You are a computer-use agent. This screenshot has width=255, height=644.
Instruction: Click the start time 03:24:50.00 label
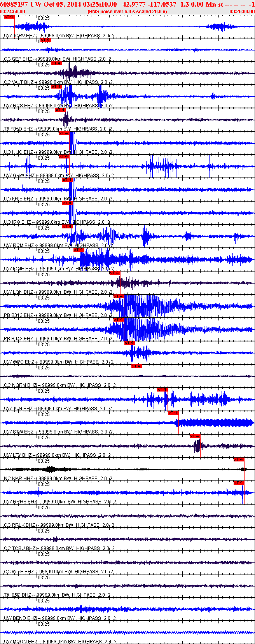(13, 12)
